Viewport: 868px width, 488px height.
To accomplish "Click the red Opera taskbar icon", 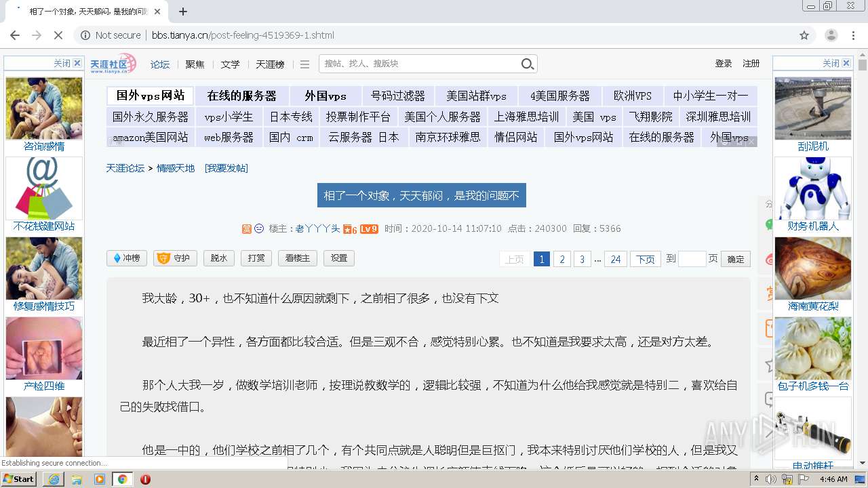I will pyautogui.click(x=145, y=479).
